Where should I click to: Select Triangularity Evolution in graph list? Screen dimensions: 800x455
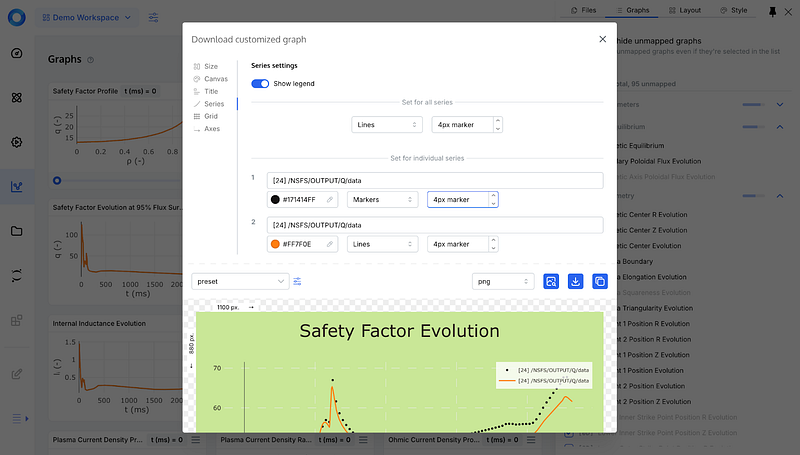click(655, 308)
